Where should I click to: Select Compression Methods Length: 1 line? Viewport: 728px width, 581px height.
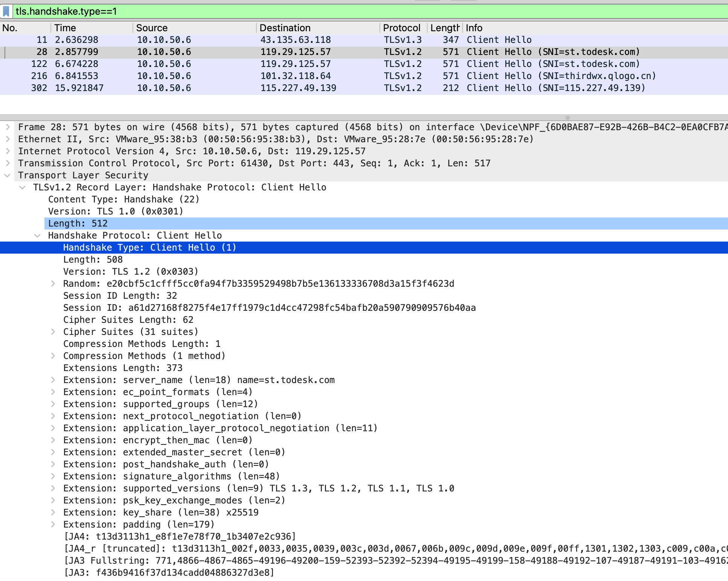pos(142,344)
